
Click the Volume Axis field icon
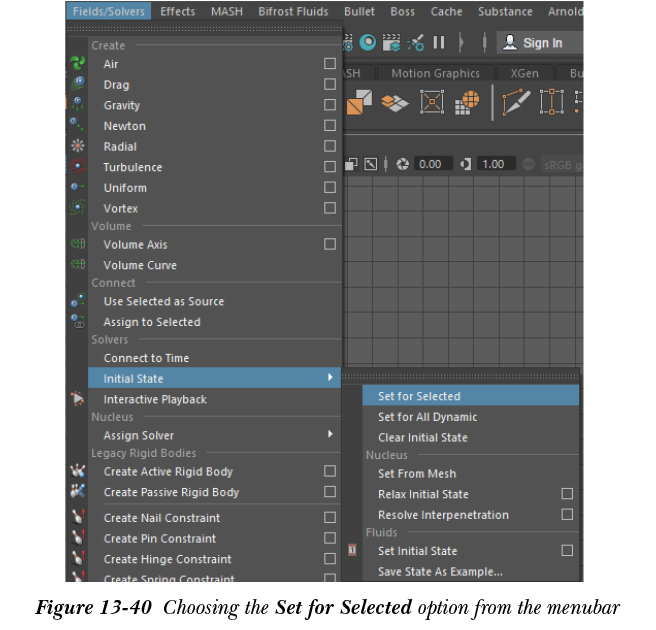pyautogui.click(x=78, y=244)
